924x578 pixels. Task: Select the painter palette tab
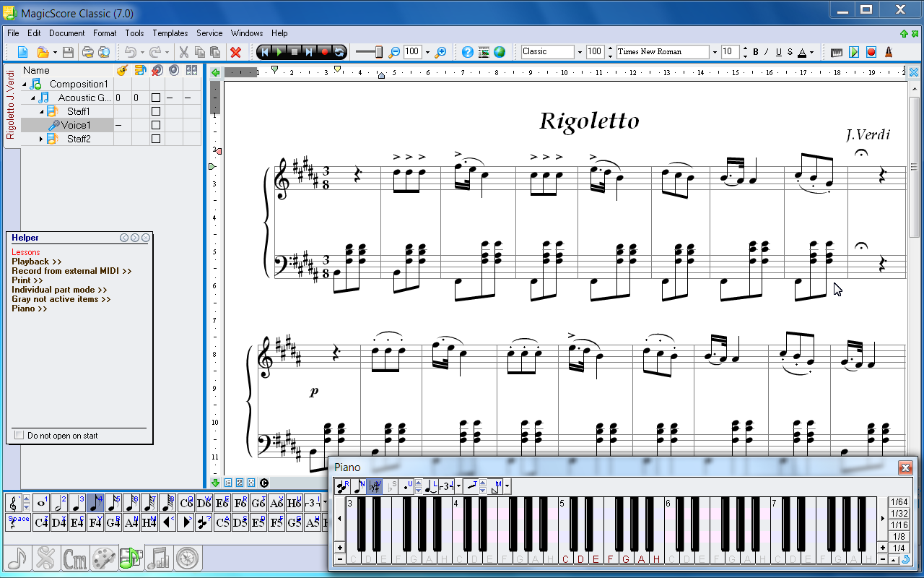(103, 558)
